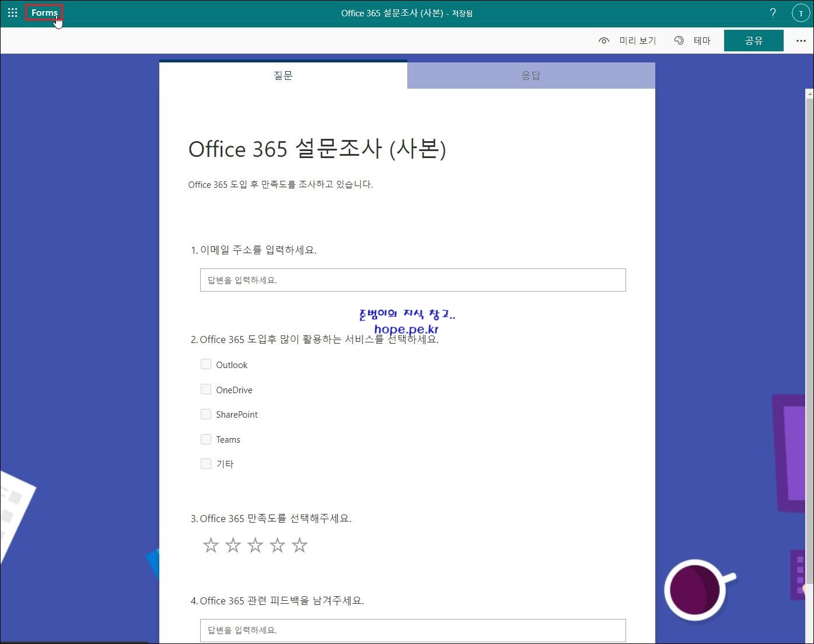Rate two stars for satisfaction
This screenshot has width=814, height=644.
(233, 545)
